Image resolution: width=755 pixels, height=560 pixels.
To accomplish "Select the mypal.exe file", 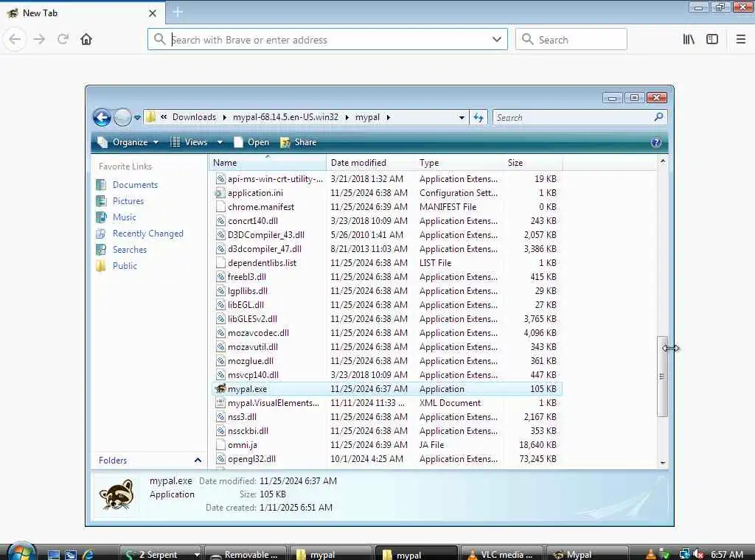I will pos(386,389).
